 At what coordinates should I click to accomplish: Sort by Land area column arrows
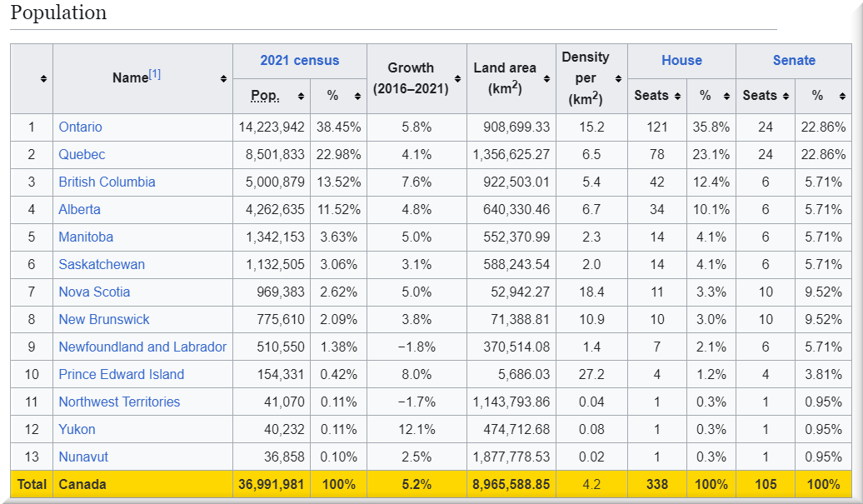(546, 79)
